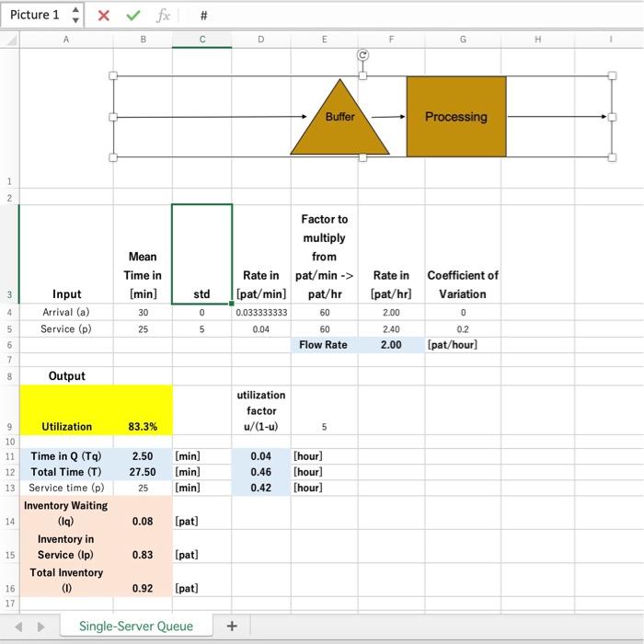Open the Name Box dropdown arrows
644x644 pixels.
(x=75, y=15)
